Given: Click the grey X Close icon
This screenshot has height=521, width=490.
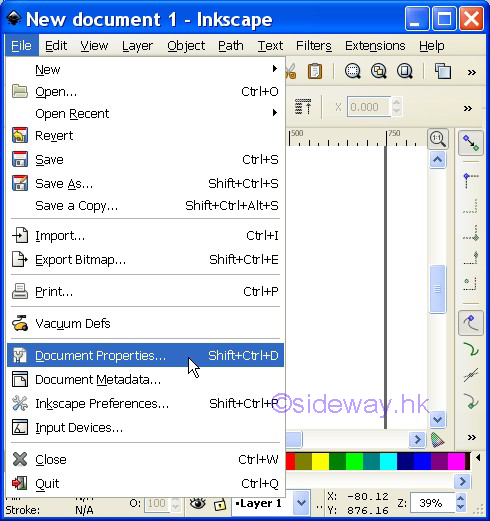Looking at the screenshot, I should tap(20, 459).
